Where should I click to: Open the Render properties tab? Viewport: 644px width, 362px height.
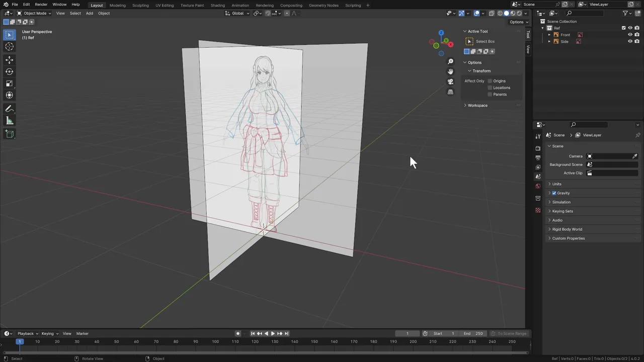[x=538, y=148]
